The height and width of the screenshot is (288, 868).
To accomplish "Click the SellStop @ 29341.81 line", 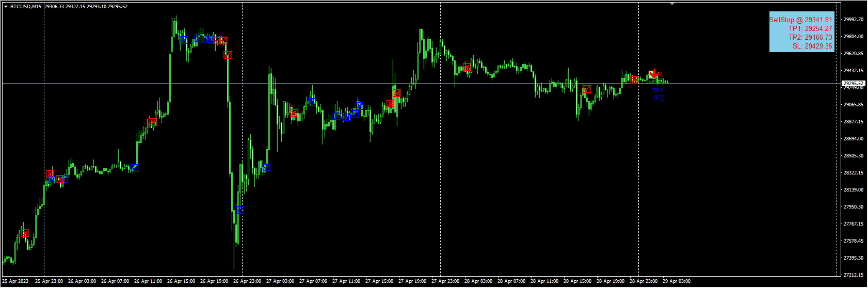I will pyautogui.click(x=800, y=20).
